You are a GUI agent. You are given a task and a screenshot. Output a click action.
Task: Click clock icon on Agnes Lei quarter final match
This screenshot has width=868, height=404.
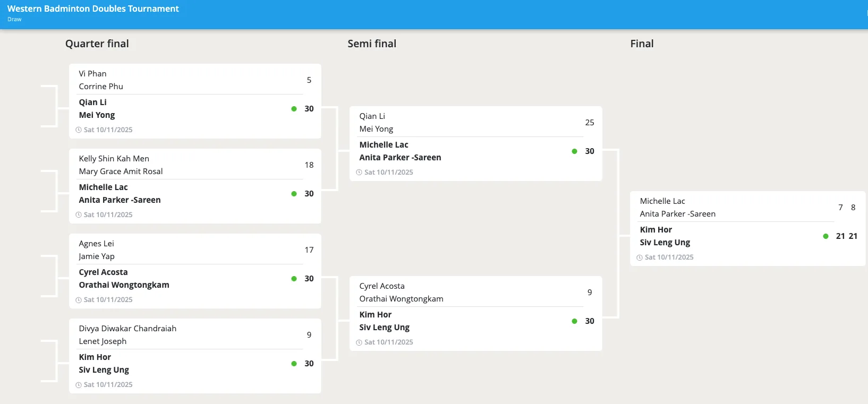pos(79,300)
